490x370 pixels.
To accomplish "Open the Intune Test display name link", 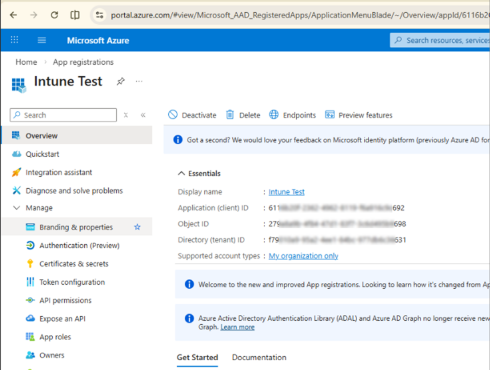I will click(x=286, y=192).
